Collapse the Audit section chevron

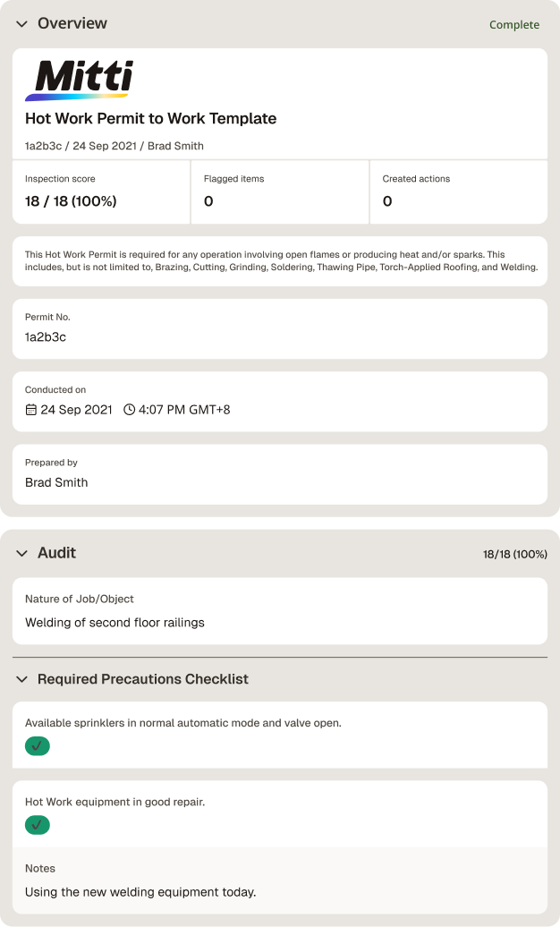point(21,553)
